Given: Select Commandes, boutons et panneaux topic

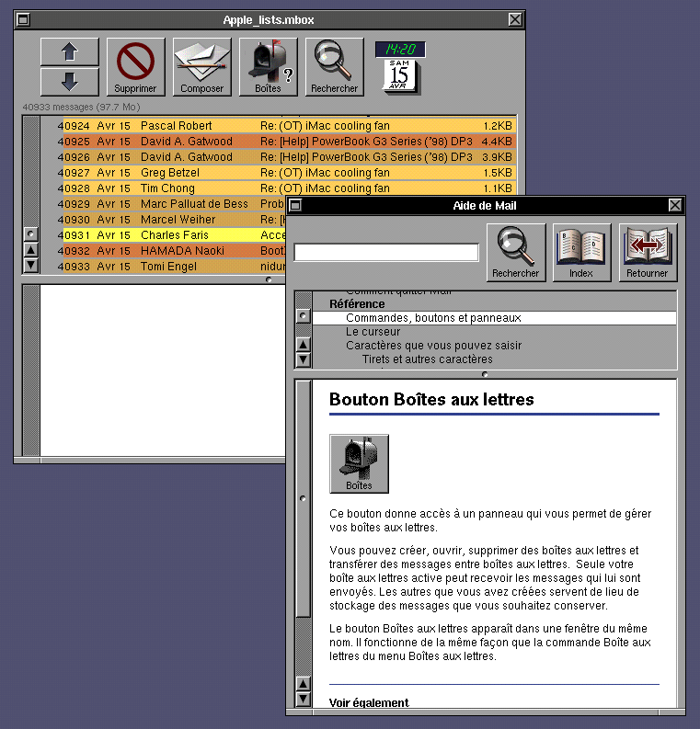Looking at the screenshot, I should [495, 318].
